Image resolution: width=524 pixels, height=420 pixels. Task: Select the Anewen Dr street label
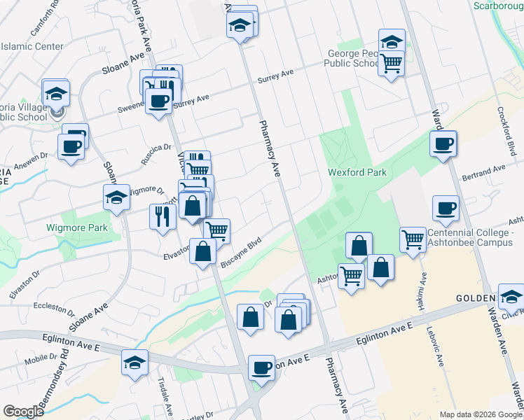click(31, 161)
